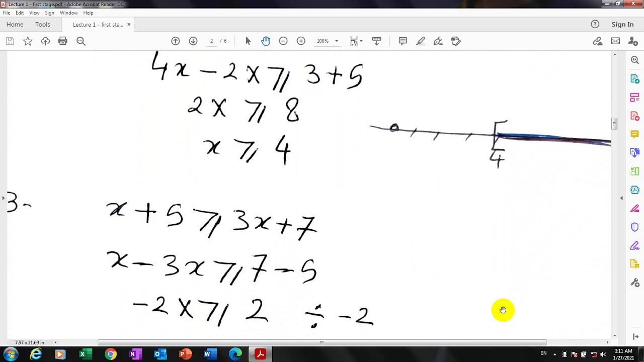
Task: Share file with others
Action: tap(633, 41)
